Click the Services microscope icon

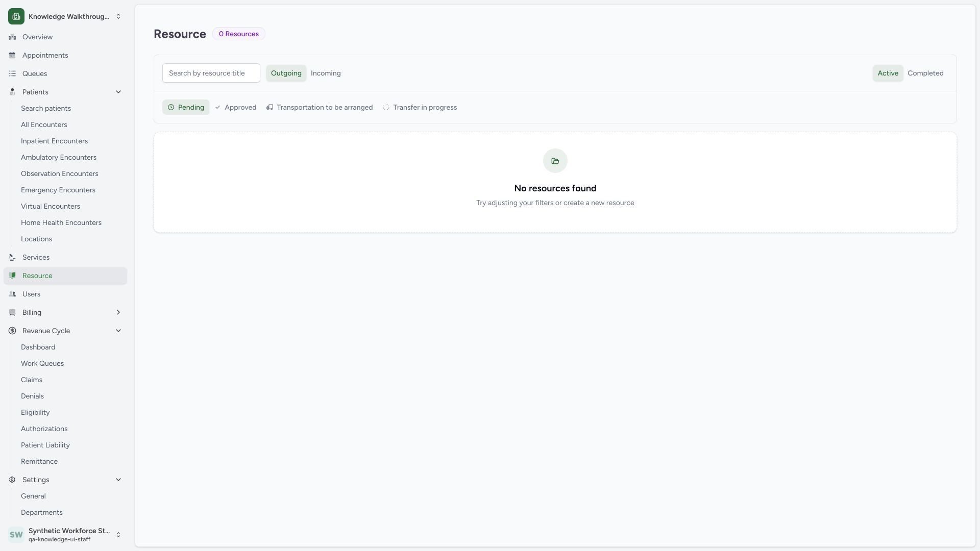[12, 258]
